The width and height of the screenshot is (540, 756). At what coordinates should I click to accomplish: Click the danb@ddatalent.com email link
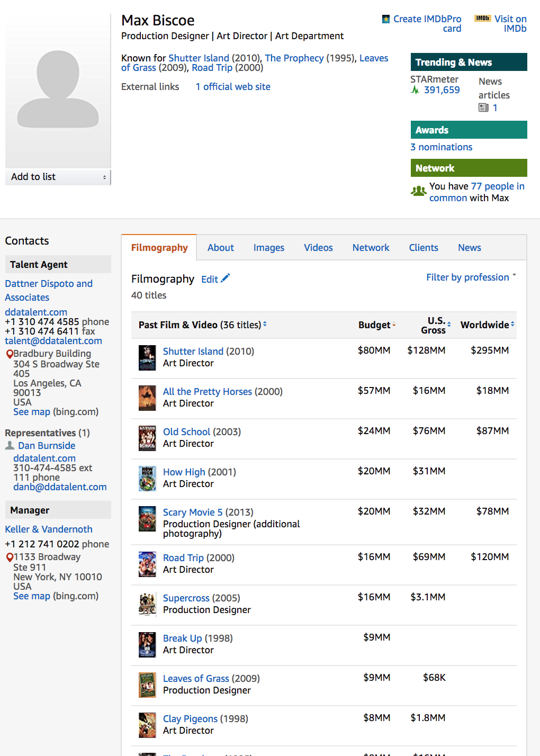coord(60,487)
